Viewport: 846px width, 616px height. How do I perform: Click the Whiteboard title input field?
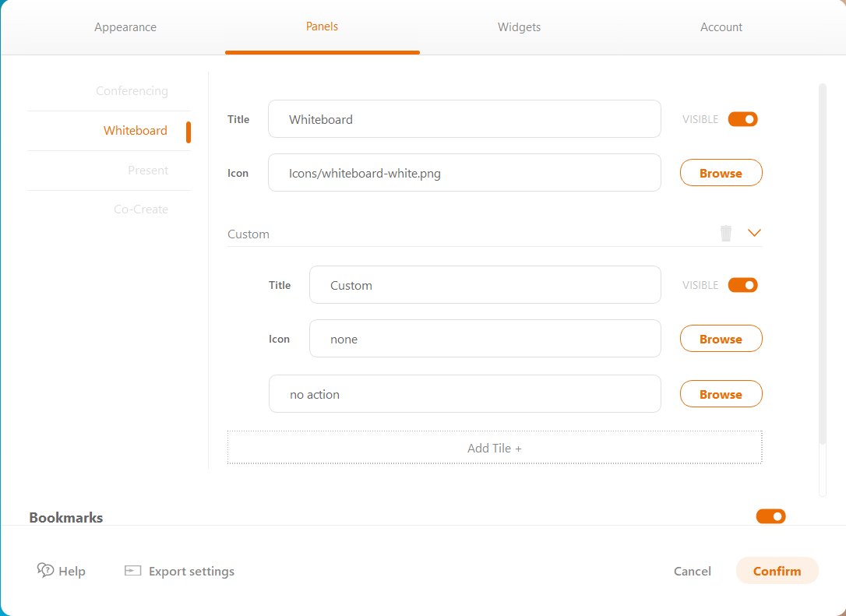(x=464, y=119)
